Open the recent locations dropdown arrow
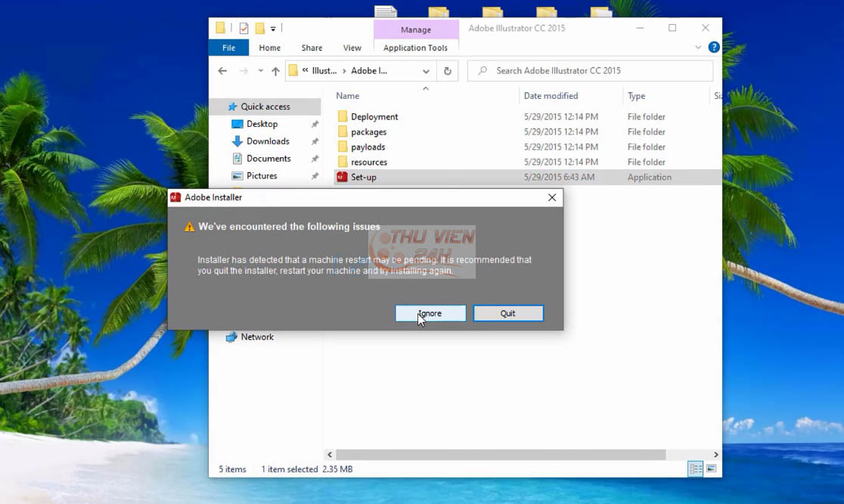This screenshot has width=844, height=504. pos(260,71)
